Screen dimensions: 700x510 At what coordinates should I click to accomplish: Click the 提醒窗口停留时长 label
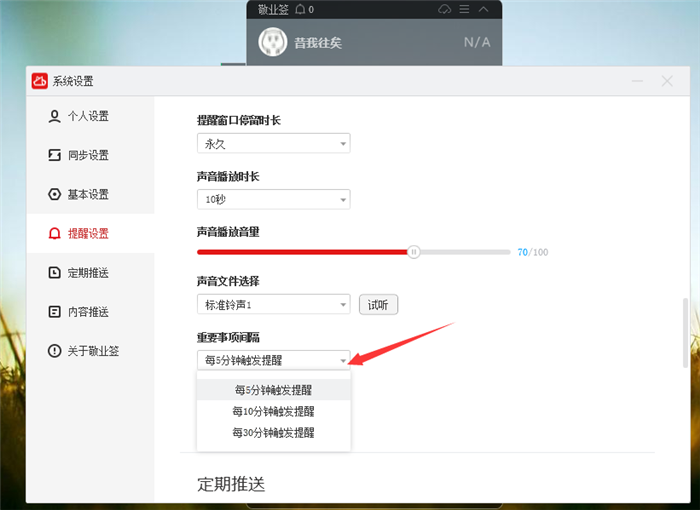coord(239,120)
